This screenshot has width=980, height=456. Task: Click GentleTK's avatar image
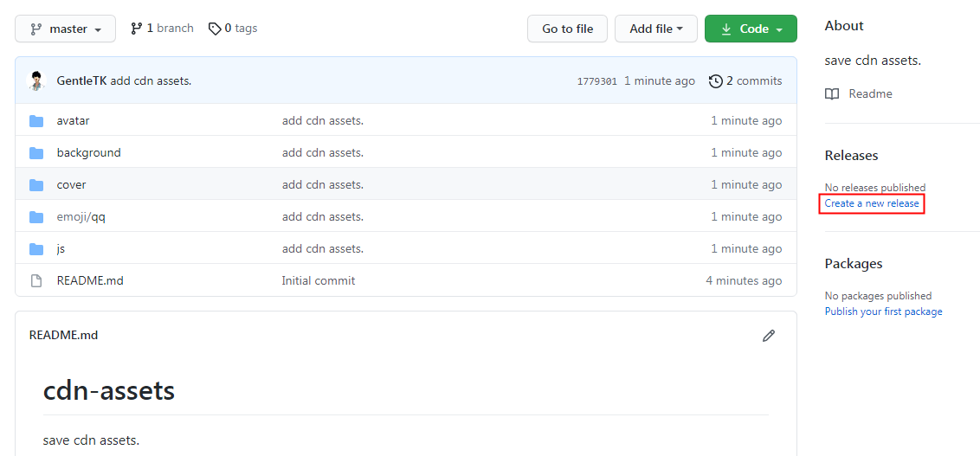click(x=36, y=81)
